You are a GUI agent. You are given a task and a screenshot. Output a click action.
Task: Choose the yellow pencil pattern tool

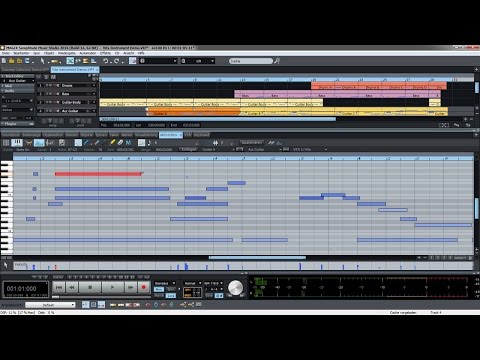coord(112,143)
